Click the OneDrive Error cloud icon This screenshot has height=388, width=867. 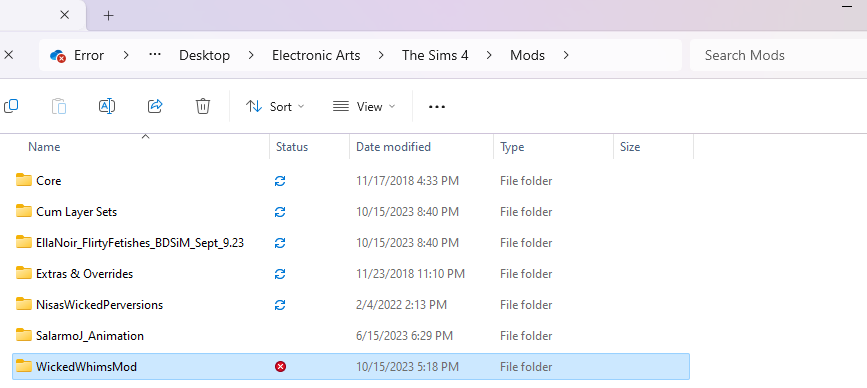coord(58,55)
